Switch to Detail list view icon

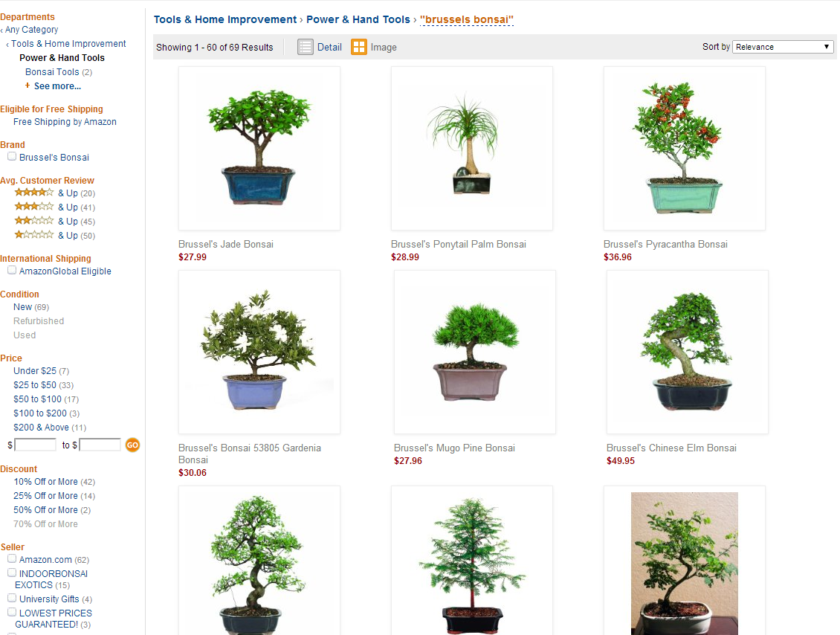[x=305, y=47]
